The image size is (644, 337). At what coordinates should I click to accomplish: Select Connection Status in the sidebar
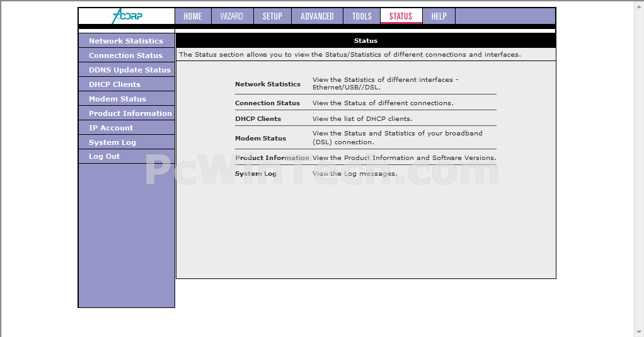point(127,55)
